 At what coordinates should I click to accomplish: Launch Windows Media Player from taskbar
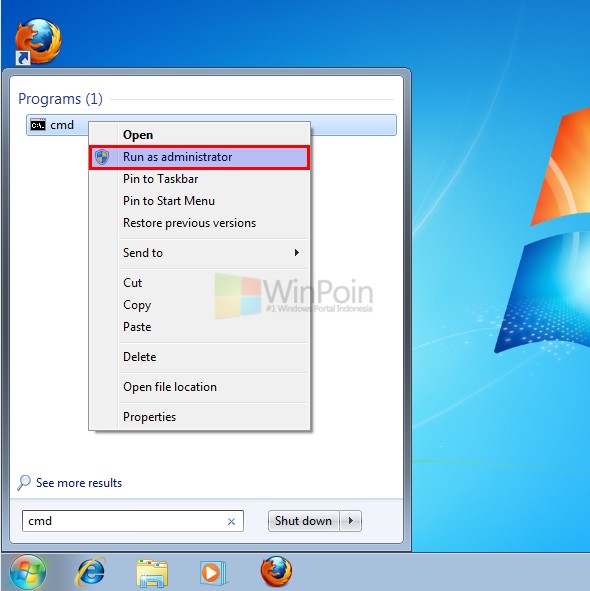[212, 573]
